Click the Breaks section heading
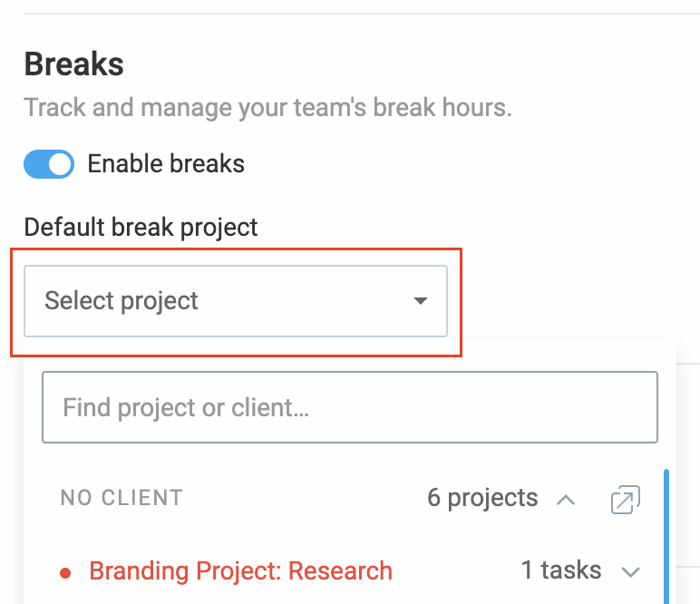 pyautogui.click(x=73, y=63)
